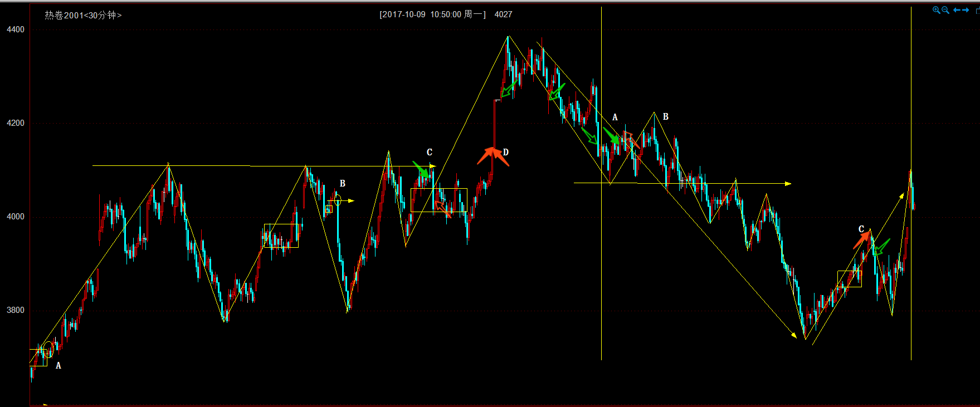Screen dimensions: 980x407
Task: Click the zoom out magnifier icon
Action: click(945, 10)
